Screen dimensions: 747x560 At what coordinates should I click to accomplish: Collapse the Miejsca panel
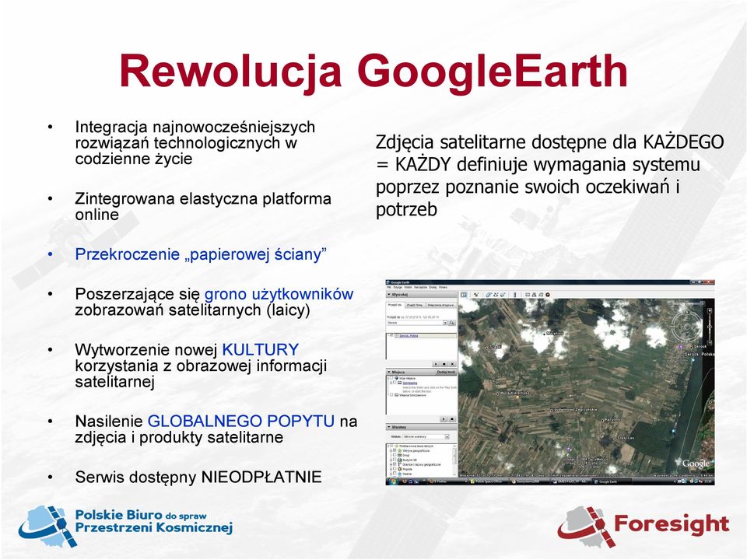[x=389, y=372]
